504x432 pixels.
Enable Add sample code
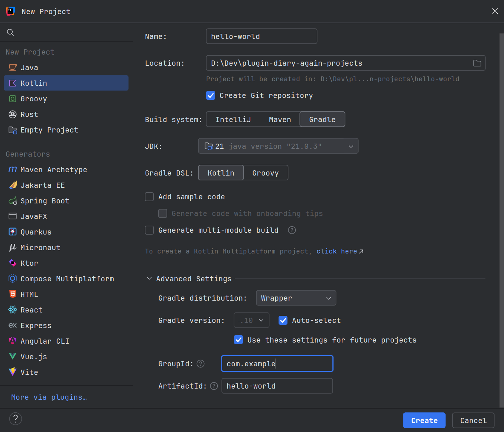click(149, 197)
